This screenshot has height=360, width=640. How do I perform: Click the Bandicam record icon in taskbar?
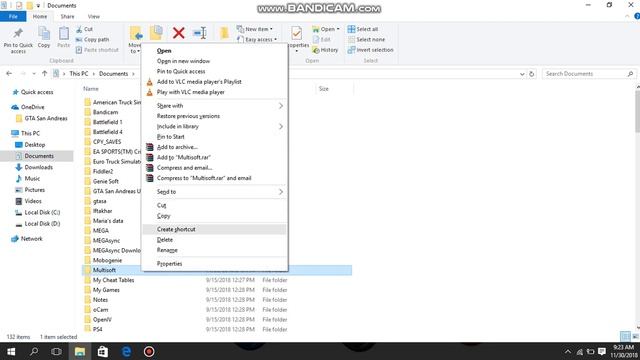tap(149, 351)
